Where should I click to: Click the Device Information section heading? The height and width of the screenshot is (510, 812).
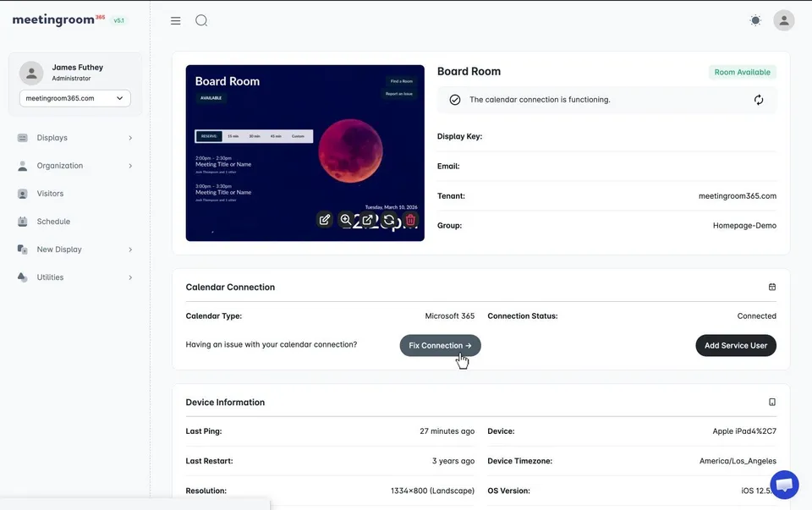(x=225, y=403)
